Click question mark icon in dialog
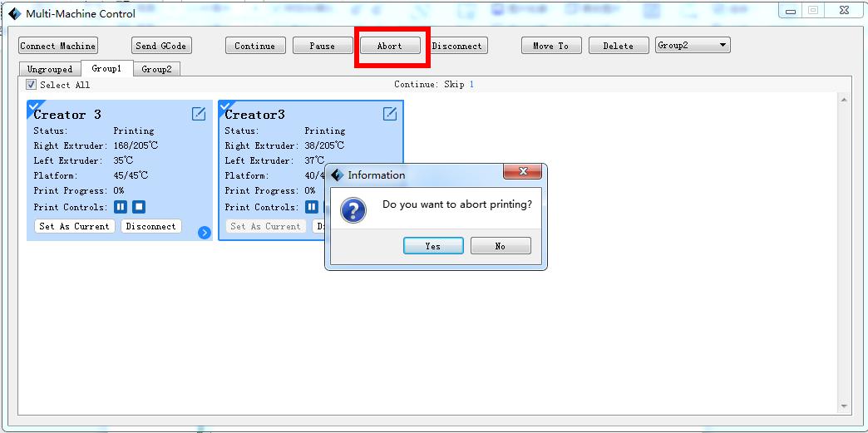Viewport: 868px width, 433px height. tap(353, 210)
